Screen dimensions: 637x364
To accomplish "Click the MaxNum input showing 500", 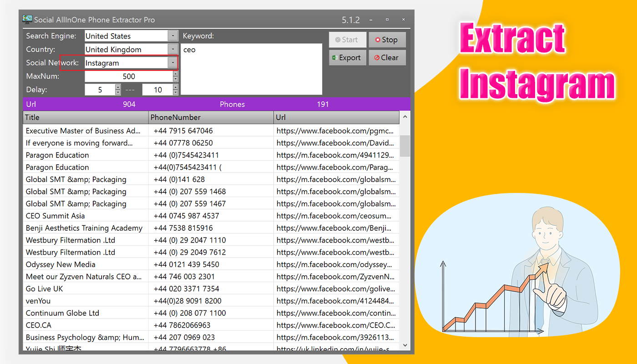I will point(127,76).
